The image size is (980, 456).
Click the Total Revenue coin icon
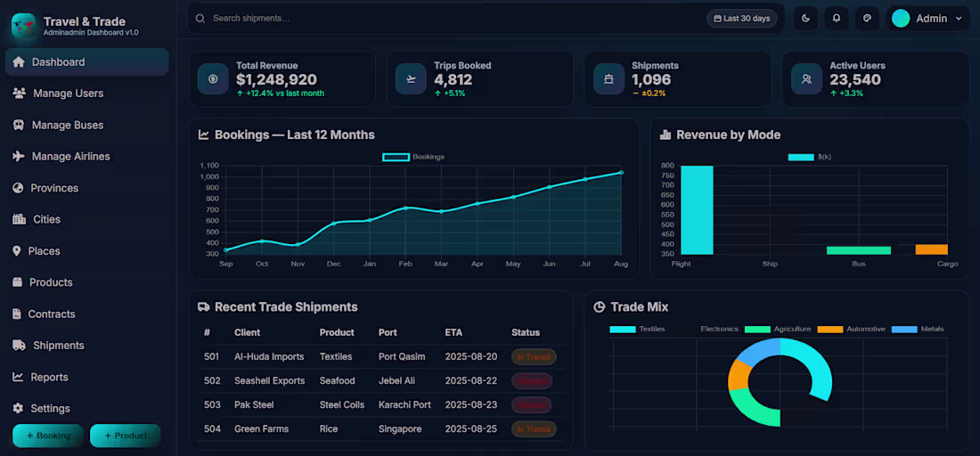click(x=213, y=78)
